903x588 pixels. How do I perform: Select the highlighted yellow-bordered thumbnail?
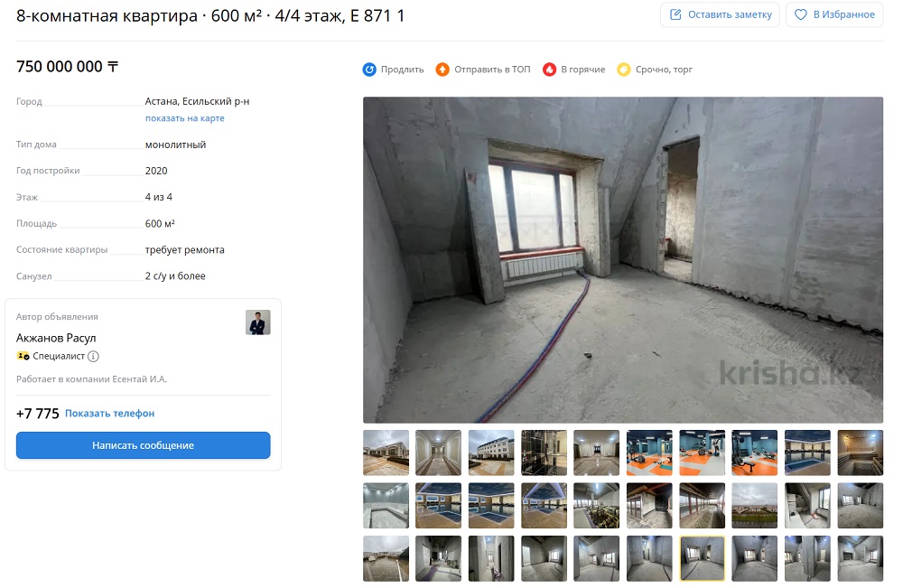tap(702, 558)
